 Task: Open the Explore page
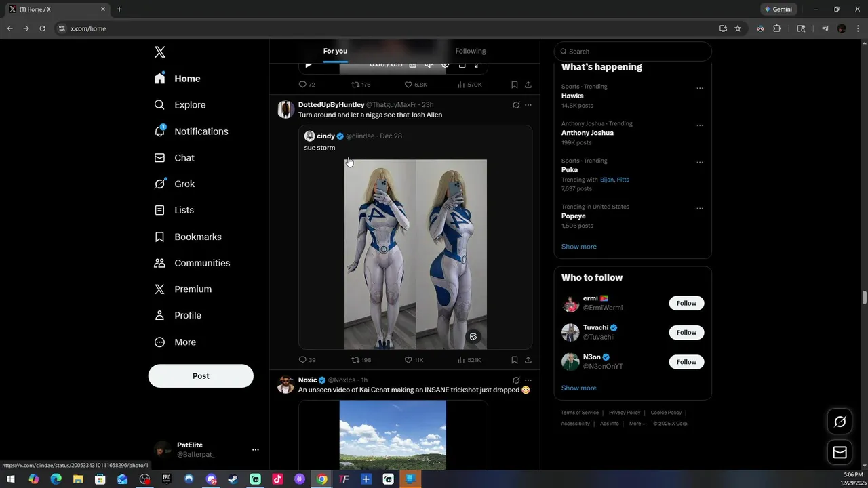tap(180, 105)
